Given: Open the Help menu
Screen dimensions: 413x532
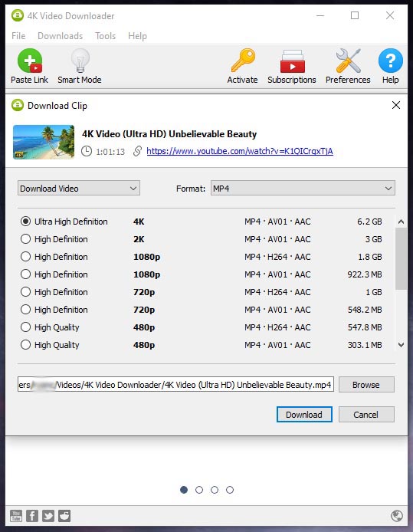Looking at the screenshot, I should [137, 36].
